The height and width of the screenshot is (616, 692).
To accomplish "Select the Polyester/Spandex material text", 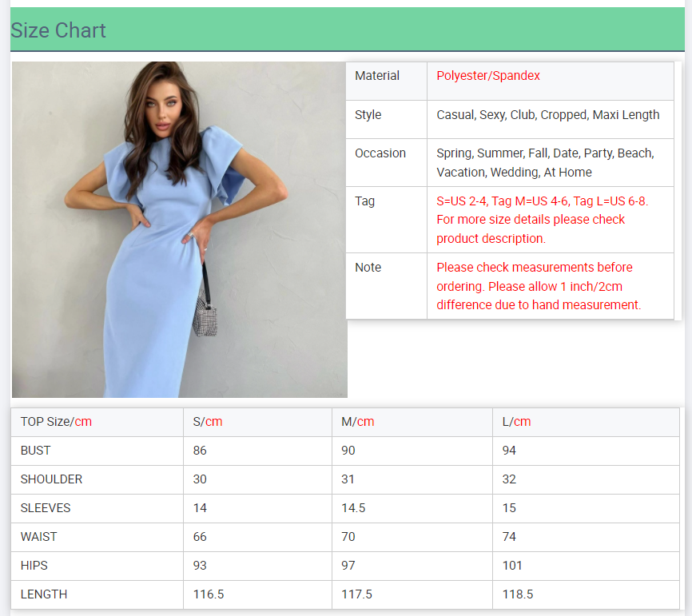I will pos(488,76).
